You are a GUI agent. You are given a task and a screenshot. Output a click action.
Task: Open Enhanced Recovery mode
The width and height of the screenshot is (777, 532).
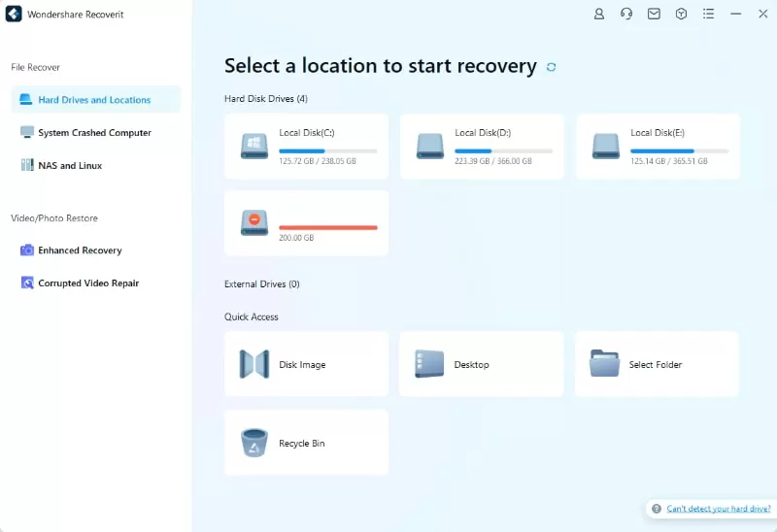coord(95,250)
